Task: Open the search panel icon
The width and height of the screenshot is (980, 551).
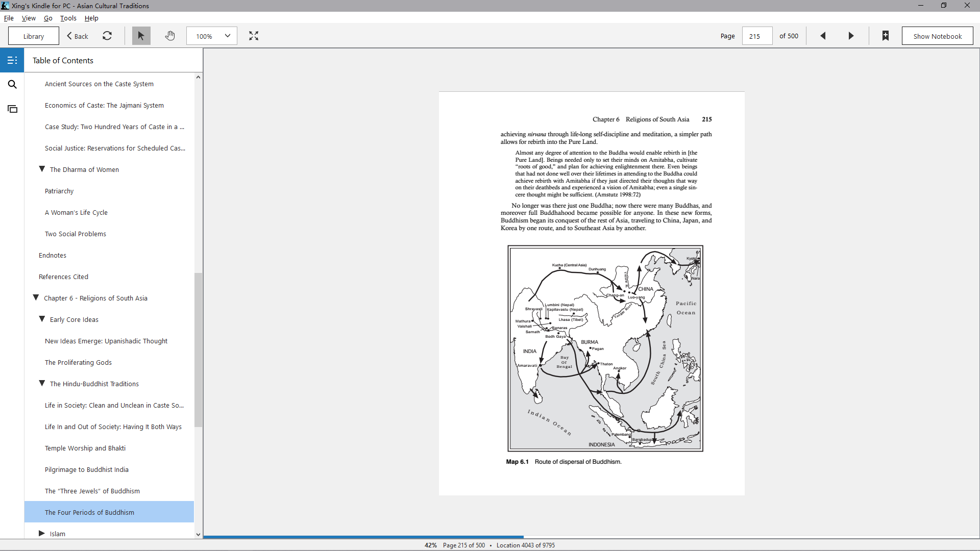Action: coord(12,85)
